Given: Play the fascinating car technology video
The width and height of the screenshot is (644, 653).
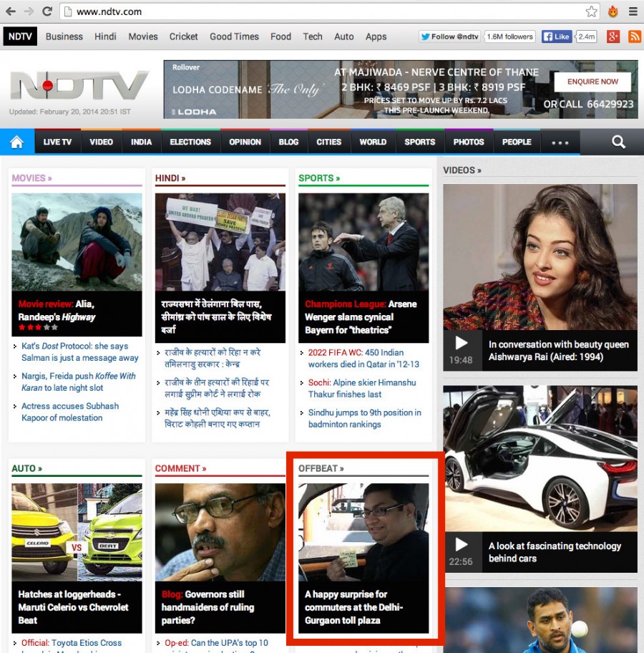Looking at the screenshot, I should pos(462,544).
